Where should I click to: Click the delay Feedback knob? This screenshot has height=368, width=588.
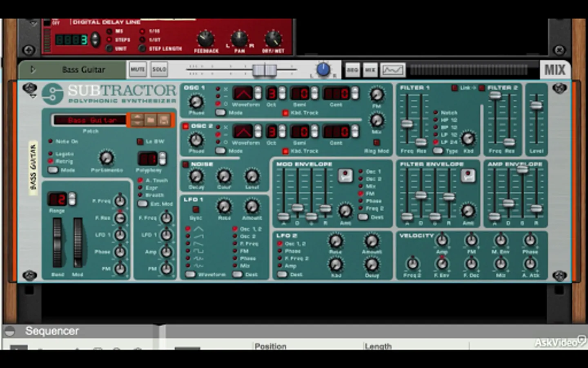click(206, 39)
